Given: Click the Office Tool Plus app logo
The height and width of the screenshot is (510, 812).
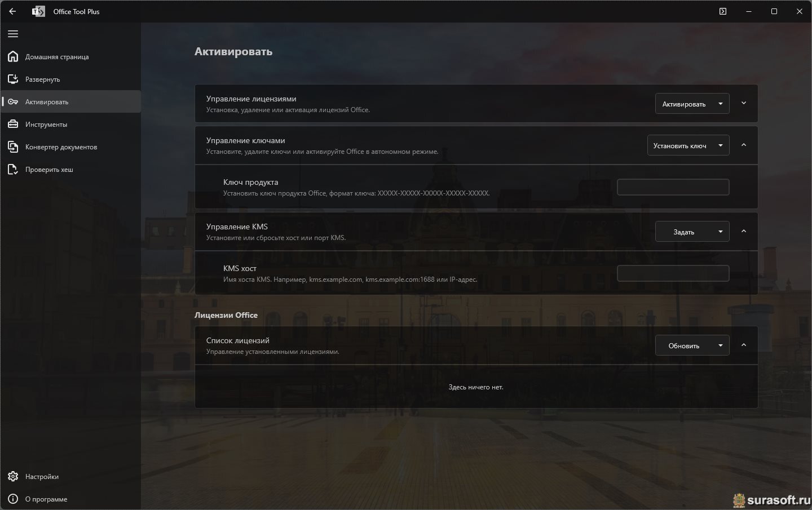Looking at the screenshot, I should click(x=38, y=11).
